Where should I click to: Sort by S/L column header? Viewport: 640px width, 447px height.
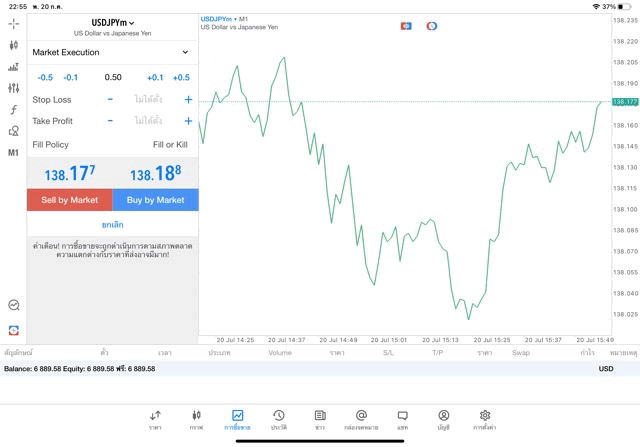point(388,353)
